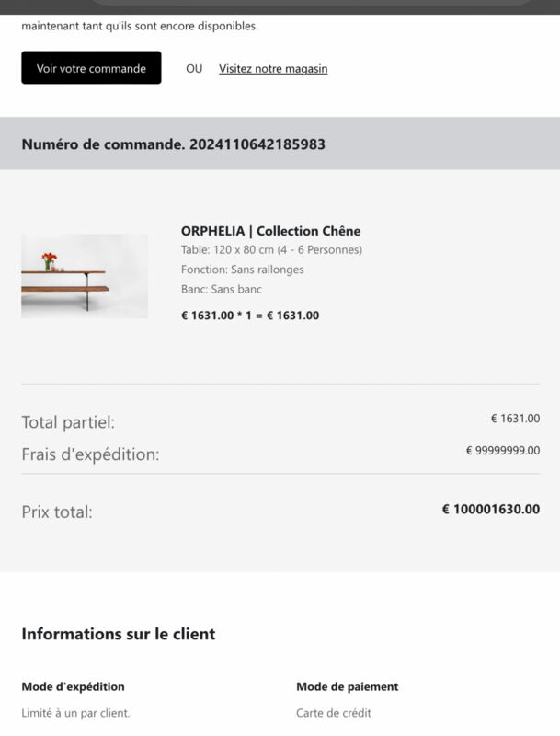Click the Fonction: Sans rallonges line
560x736 pixels.
243,270
